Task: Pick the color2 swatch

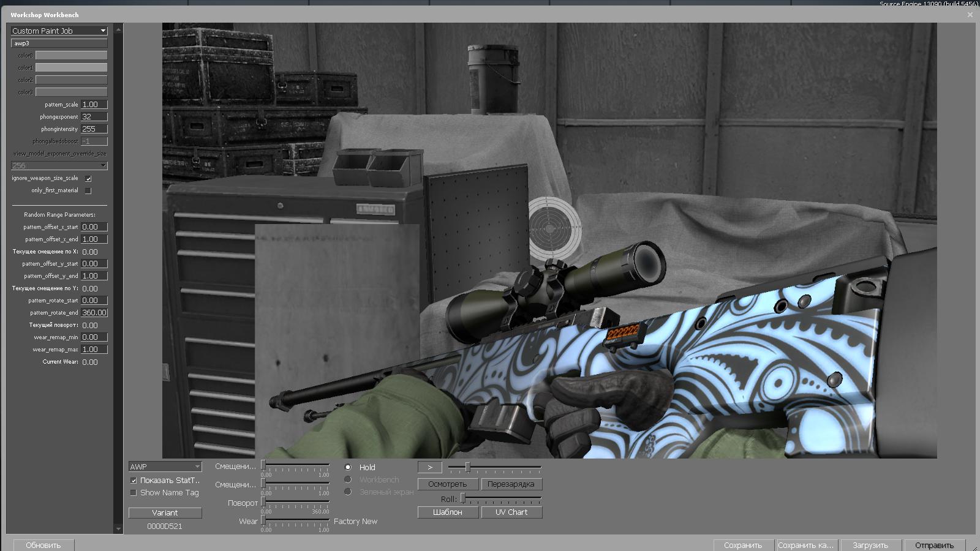Action: (x=71, y=80)
